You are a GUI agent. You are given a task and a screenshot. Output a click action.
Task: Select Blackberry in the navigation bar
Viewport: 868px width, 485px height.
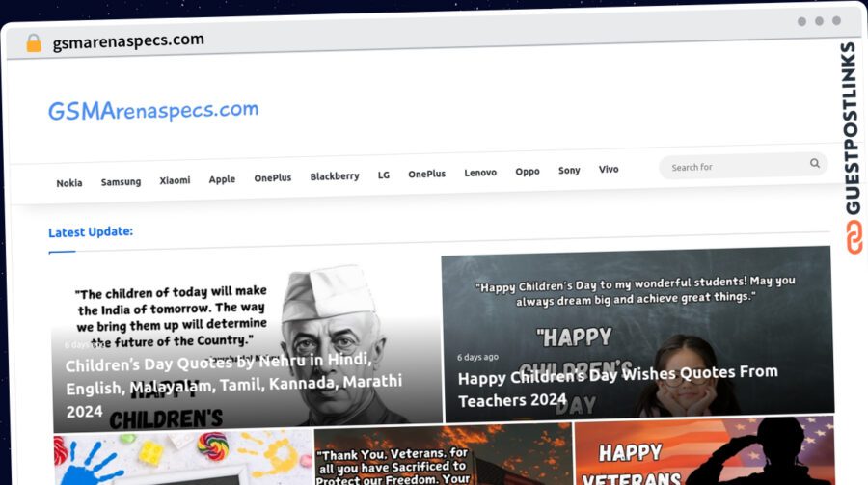(335, 176)
